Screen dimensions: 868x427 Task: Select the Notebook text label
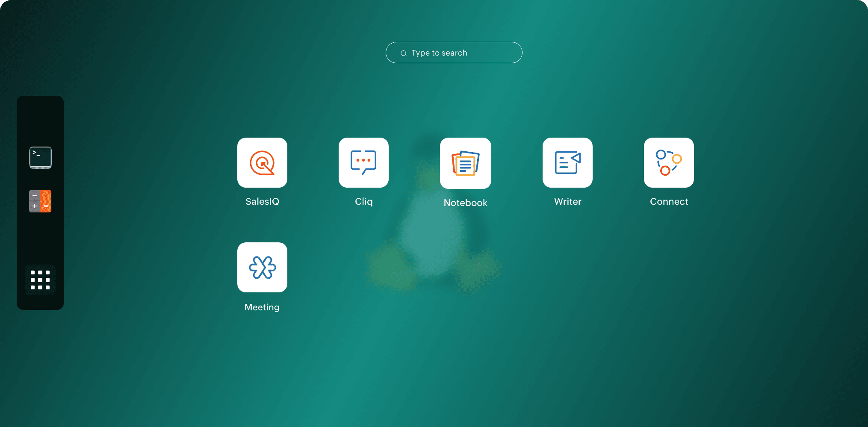(x=465, y=203)
